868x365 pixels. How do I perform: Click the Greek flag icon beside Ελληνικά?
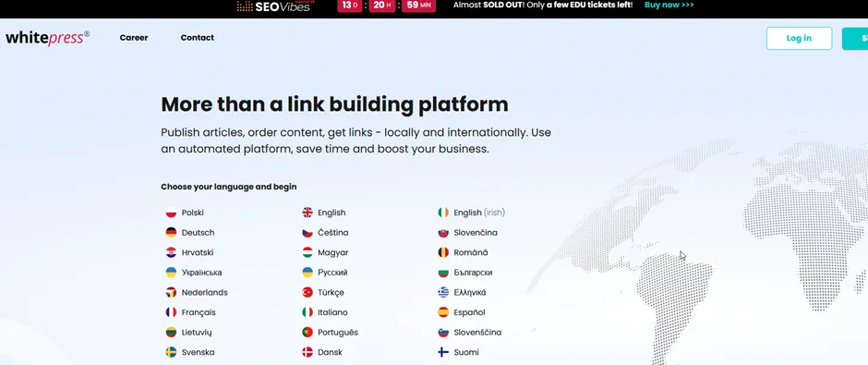tap(443, 292)
